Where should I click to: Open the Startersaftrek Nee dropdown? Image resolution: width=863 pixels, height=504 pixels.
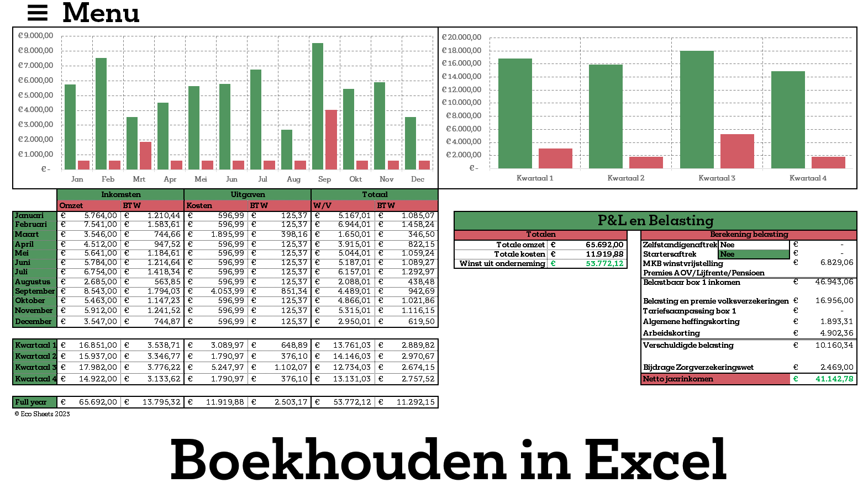tap(754, 254)
